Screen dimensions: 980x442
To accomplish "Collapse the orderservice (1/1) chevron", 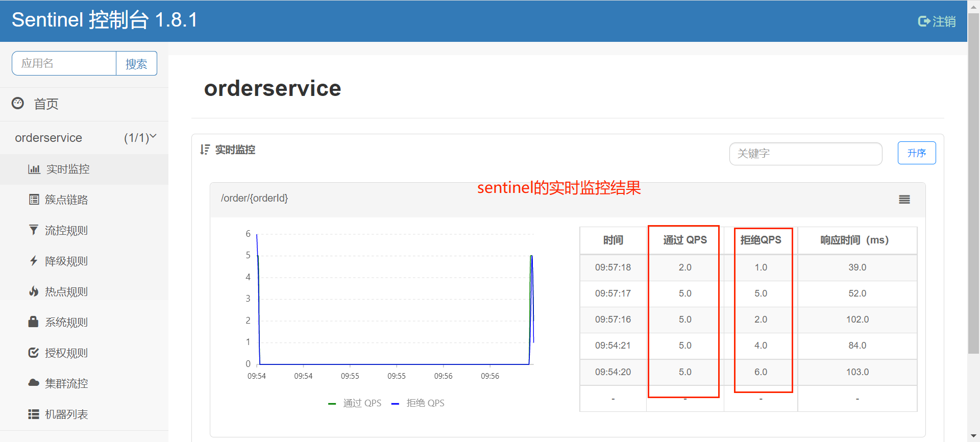I will click(x=153, y=136).
